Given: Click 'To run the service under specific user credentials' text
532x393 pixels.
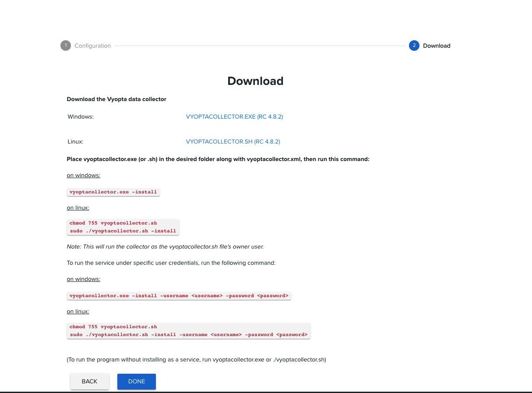Looking at the screenshot, I should click(x=171, y=263).
